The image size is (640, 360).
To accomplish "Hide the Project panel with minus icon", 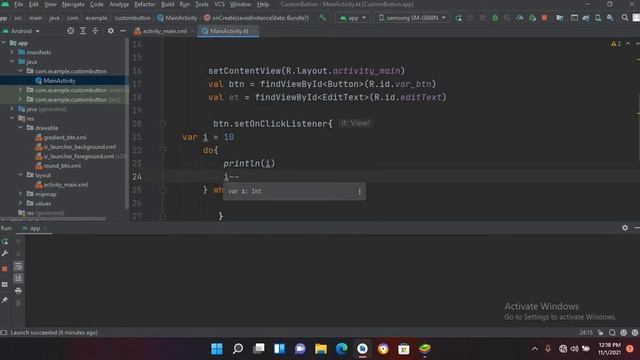I will (x=123, y=31).
